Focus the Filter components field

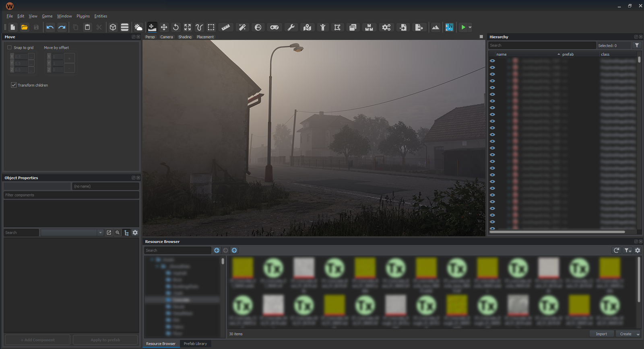click(71, 195)
